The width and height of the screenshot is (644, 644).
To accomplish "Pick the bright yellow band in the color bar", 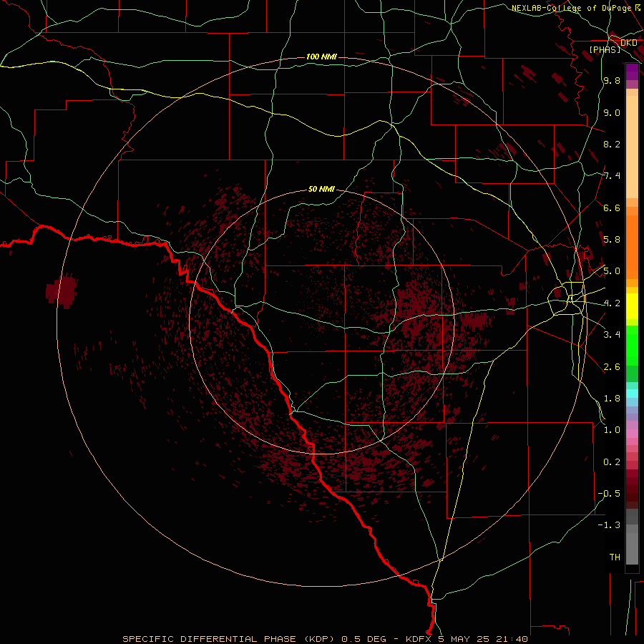I will 632,306.
